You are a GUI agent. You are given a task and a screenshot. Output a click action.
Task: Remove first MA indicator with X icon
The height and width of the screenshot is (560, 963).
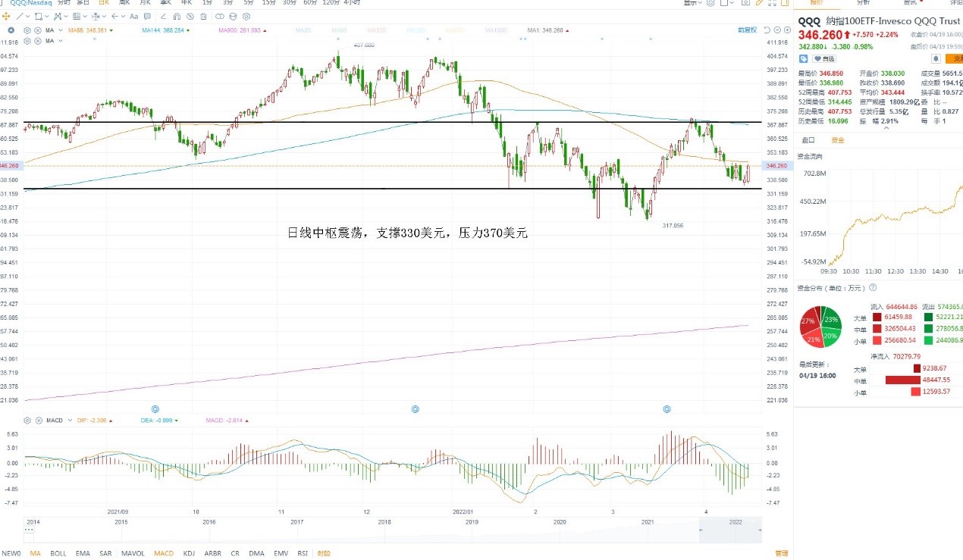38,30
